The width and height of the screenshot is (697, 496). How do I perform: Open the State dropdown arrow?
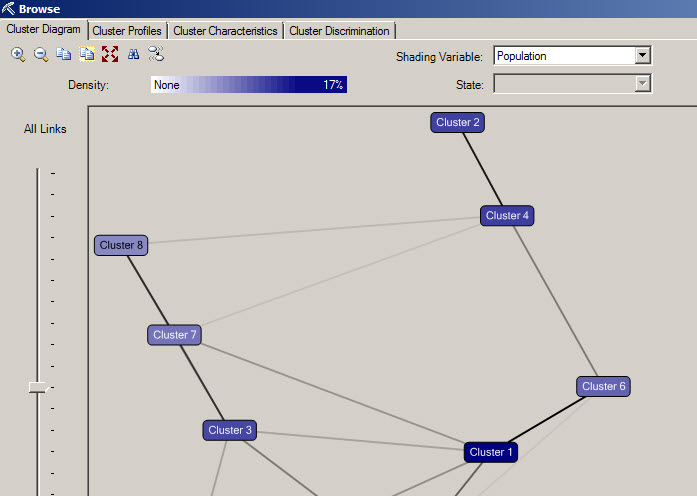[x=642, y=84]
